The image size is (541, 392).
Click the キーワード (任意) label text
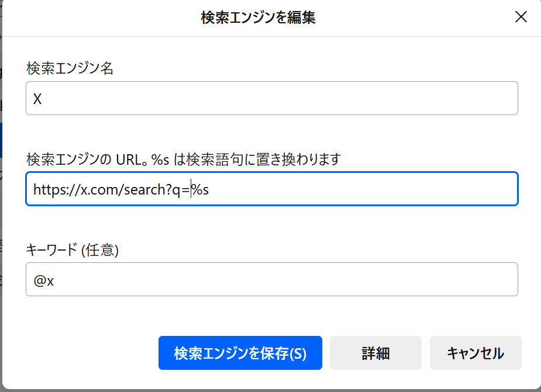point(73,250)
